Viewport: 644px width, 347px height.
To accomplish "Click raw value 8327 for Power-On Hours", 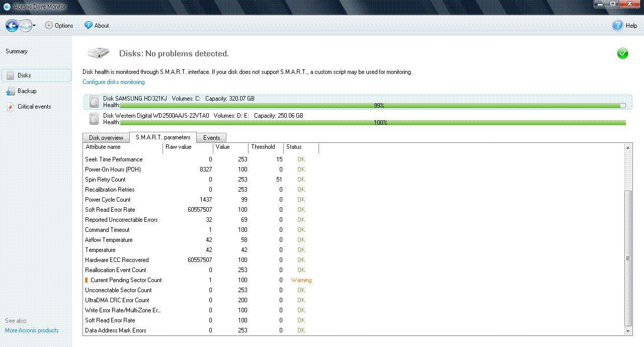I will [206, 169].
